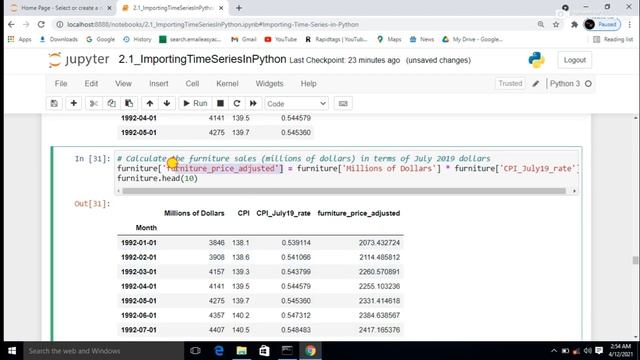This screenshot has width=640, height=360.
Task: Interrupt the kernel with stop icon
Action: [220, 103]
